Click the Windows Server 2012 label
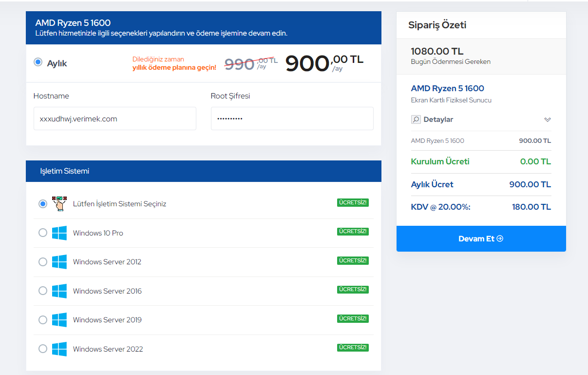This screenshot has width=588, height=375. pos(107,262)
